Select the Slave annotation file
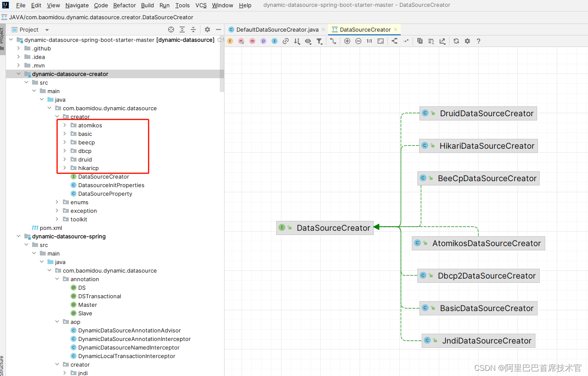The width and height of the screenshot is (588, 376). [x=85, y=313]
